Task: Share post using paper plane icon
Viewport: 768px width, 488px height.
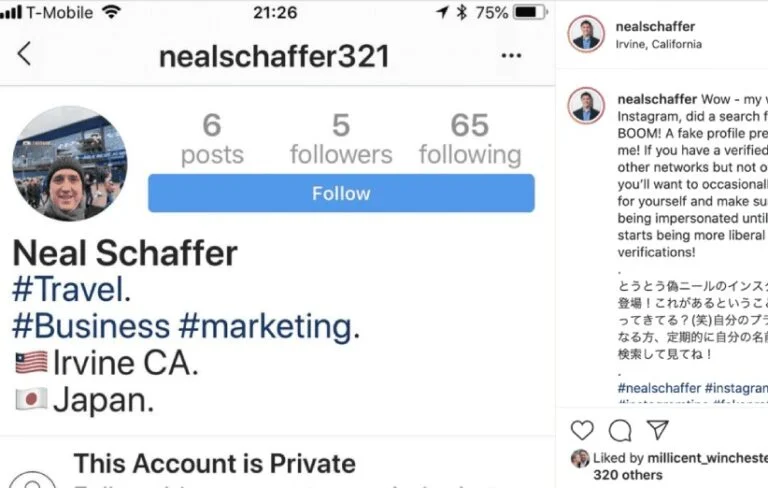Action: [657, 430]
